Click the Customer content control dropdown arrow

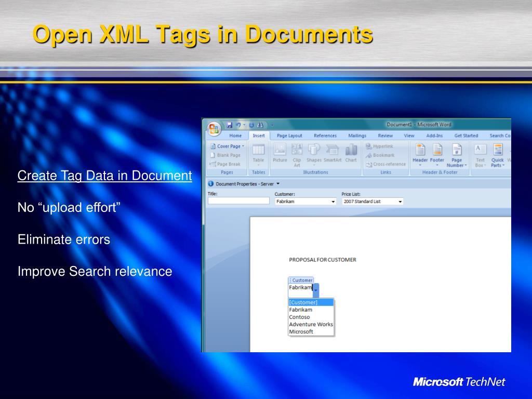click(316, 290)
